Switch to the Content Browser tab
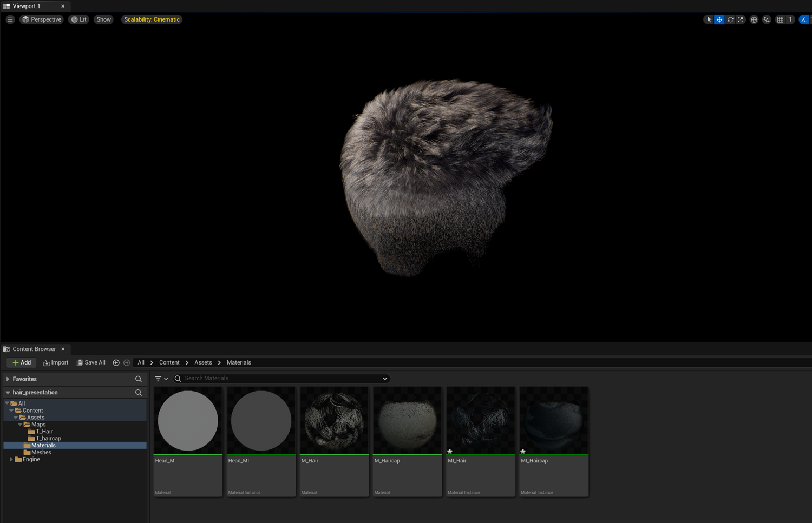 coord(34,349)
